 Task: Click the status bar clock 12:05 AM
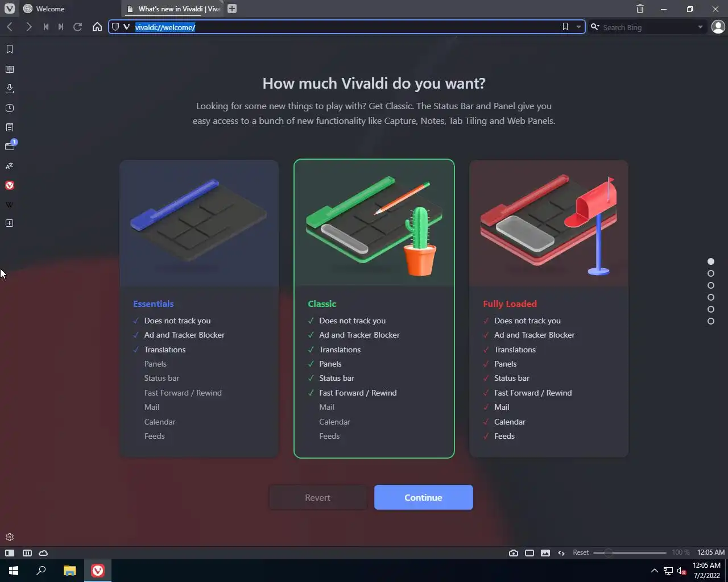pyautogui.click(x=711, y=552)
